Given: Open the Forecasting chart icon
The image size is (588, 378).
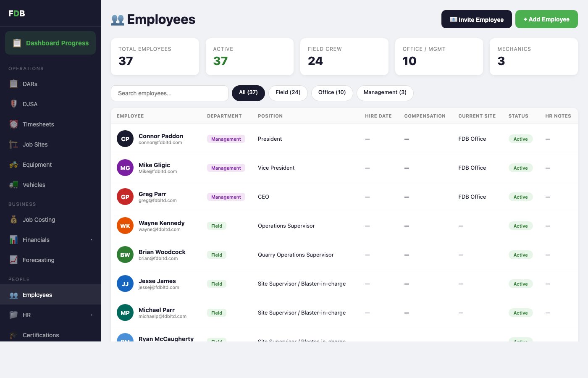Looking at the screenshot, I should 14,260.
